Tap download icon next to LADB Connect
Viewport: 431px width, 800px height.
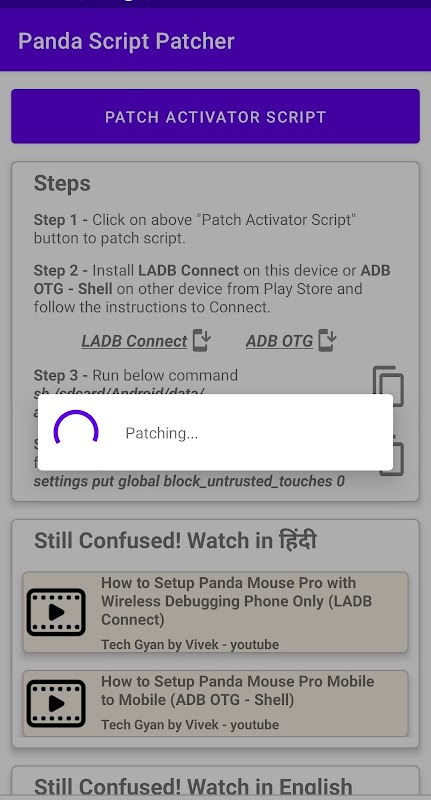(x=202, y=340)
